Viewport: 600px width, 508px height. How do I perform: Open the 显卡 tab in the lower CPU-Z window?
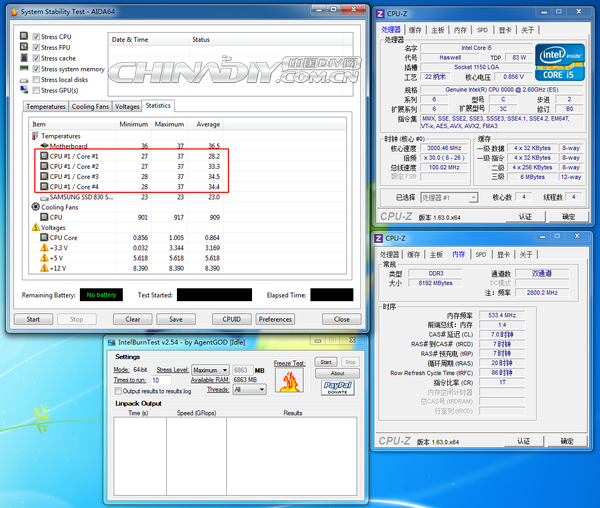click(504, 254)
